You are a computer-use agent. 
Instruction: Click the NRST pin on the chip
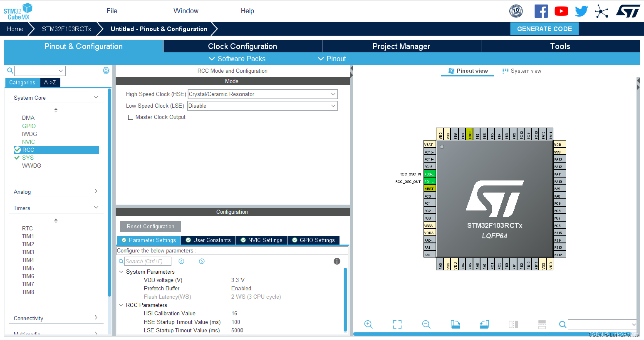pos(429,189)
